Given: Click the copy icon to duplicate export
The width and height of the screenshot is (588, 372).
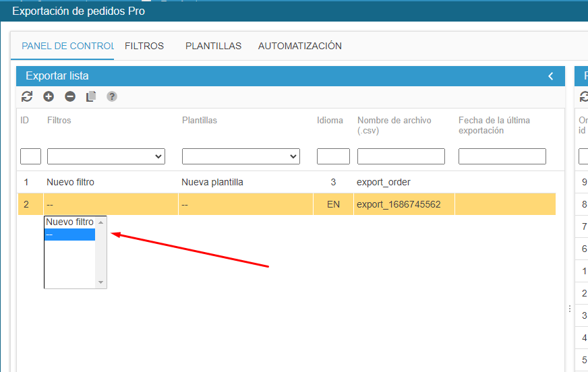Looking at the screenshot, I should coord(91,96).
